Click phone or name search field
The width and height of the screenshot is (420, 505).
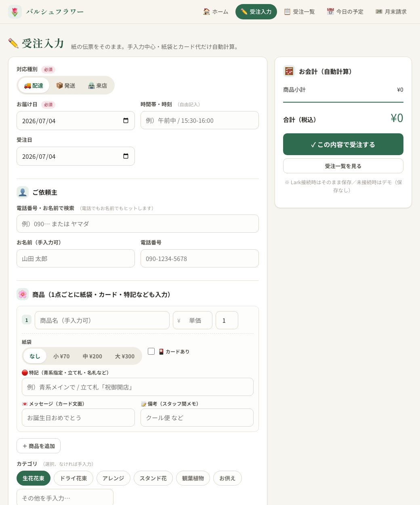click(x=138, y=224)
